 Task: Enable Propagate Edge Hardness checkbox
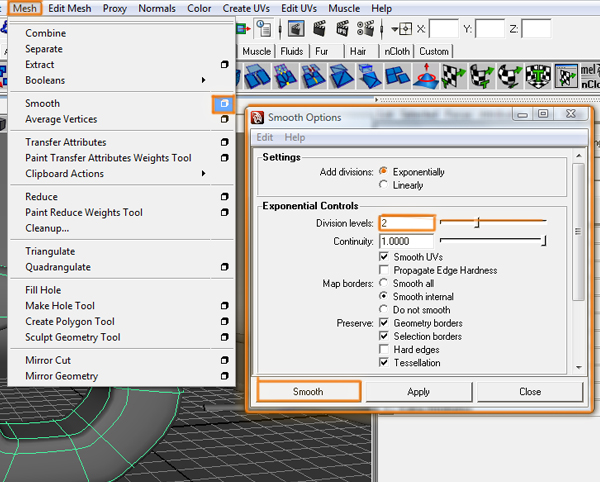pos(385,270)
